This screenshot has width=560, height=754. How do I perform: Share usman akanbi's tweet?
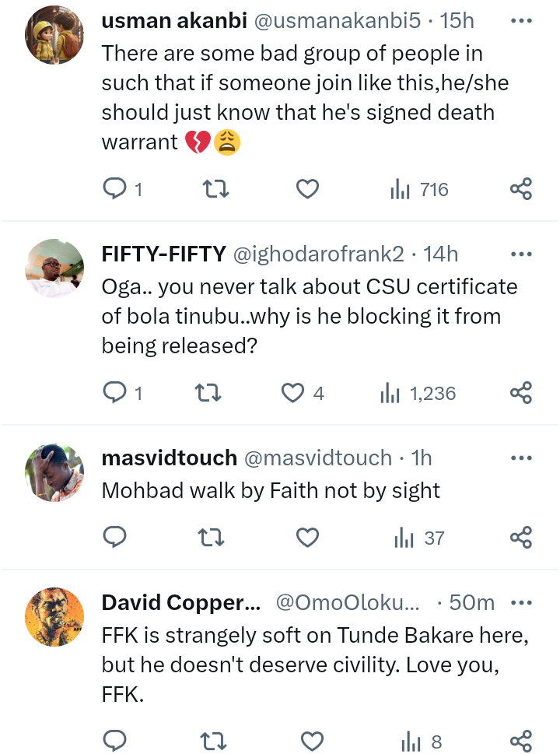tap(520, 188)
